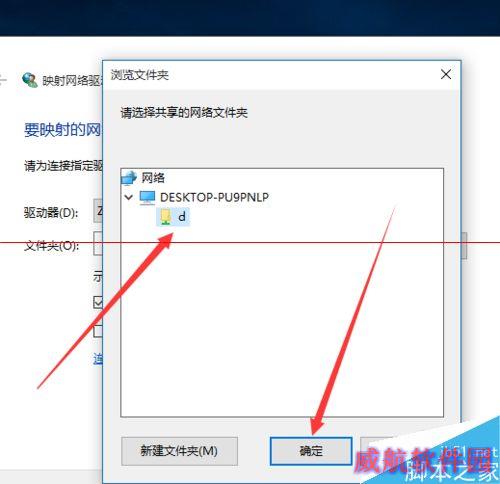Open the 驱动器(D) drive letter dropdown
500x484 pixels.
tap(98, 211)
